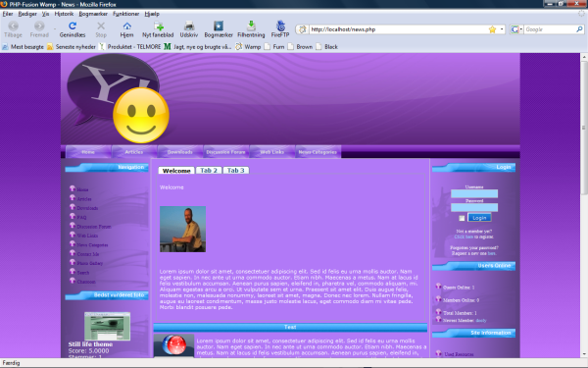Viewport: 588px width, 368px height.
Task: Switch to Tab 2 in content panel
Action: (209, 170)
